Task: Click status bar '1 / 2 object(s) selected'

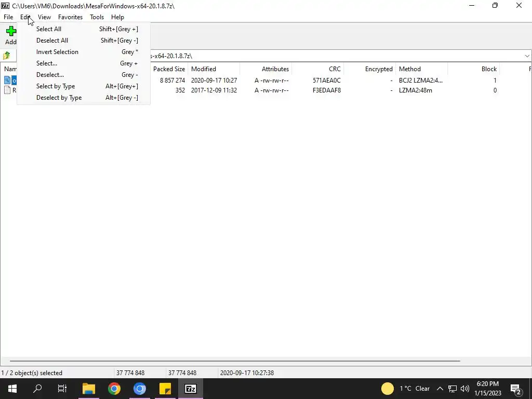Action: tap(32, 373)
